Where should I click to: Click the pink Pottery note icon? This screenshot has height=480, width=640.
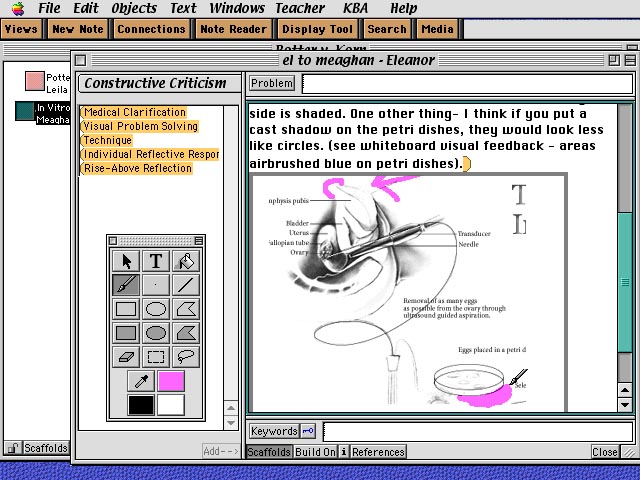[x=35, y=81]
